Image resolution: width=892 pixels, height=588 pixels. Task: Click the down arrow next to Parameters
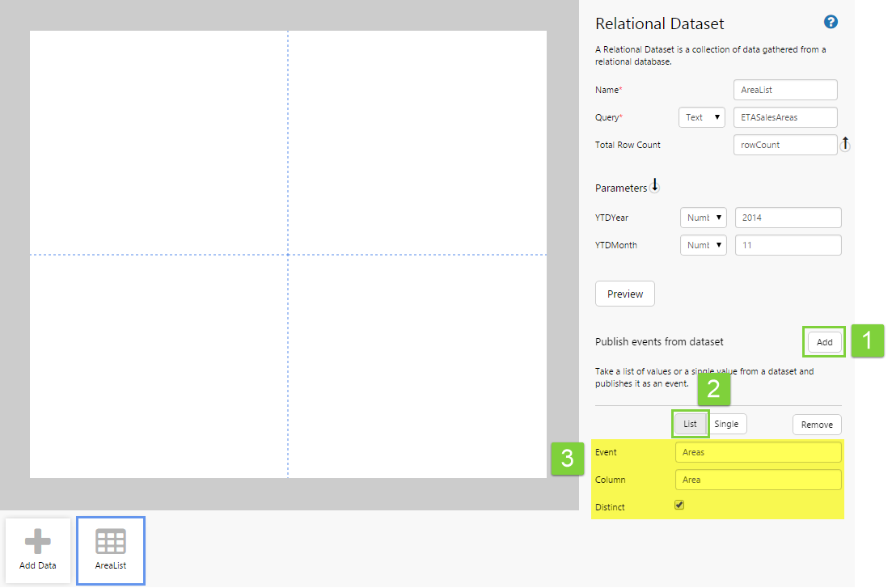(x=655, y=186)
